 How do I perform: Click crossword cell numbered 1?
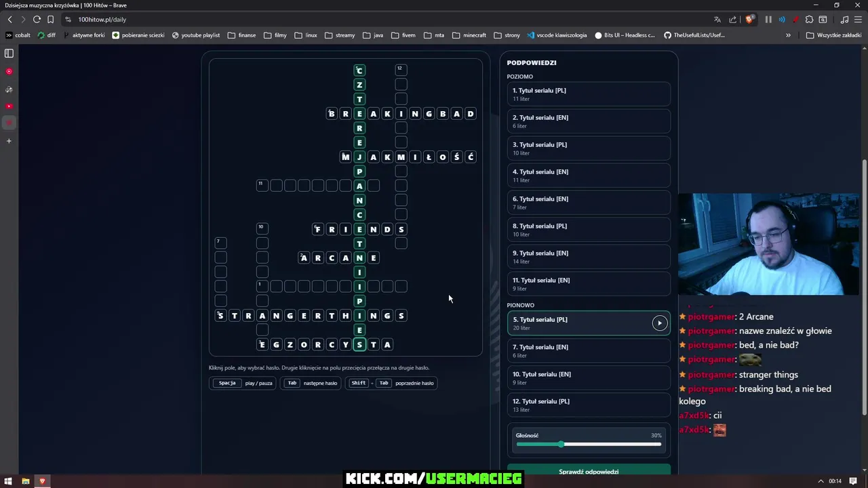pyautogui.click(x=262, y=286)
